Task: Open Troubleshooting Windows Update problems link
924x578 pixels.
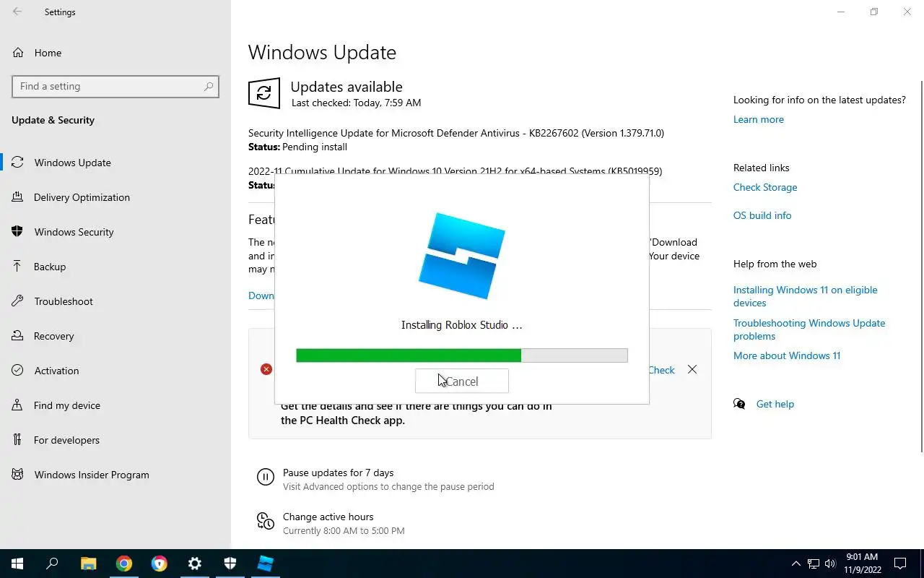Action: pyautogui.click(x=809, y=329)
